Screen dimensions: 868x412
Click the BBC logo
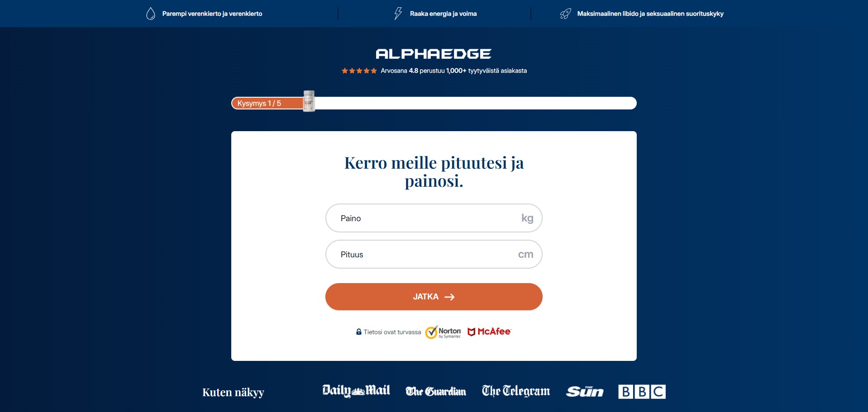coord(642,392)
